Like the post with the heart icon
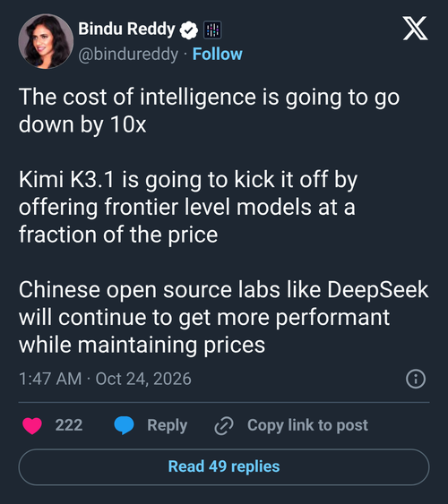 [x=32, y=425]
